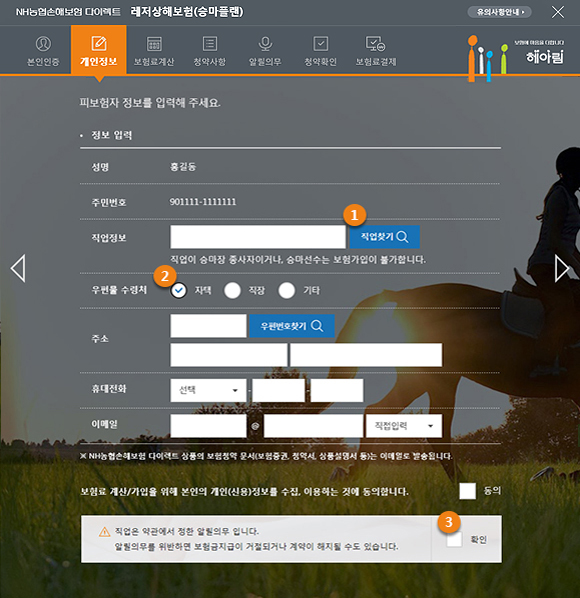Image resolution: width=580 pixels, height=598 pixels.
Task: Click the 우편번호찾기 search button
Action: (x=292, y=326)
